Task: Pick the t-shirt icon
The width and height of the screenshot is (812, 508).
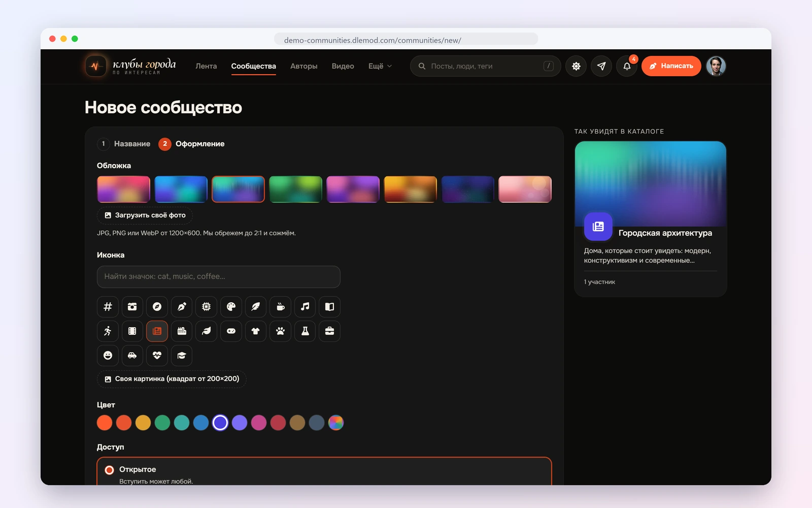Action: click(x=256, y=331)
